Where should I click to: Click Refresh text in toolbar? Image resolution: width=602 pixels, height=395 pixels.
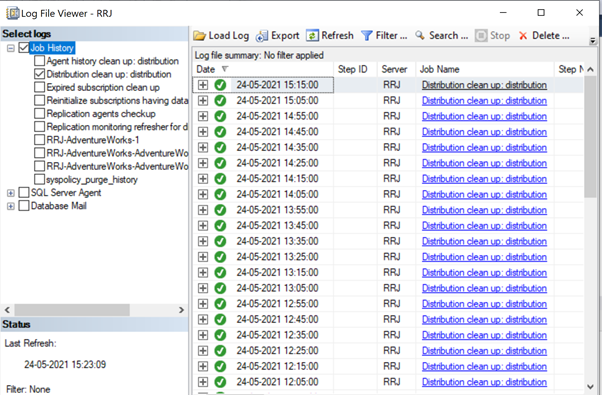pos(337,36)
